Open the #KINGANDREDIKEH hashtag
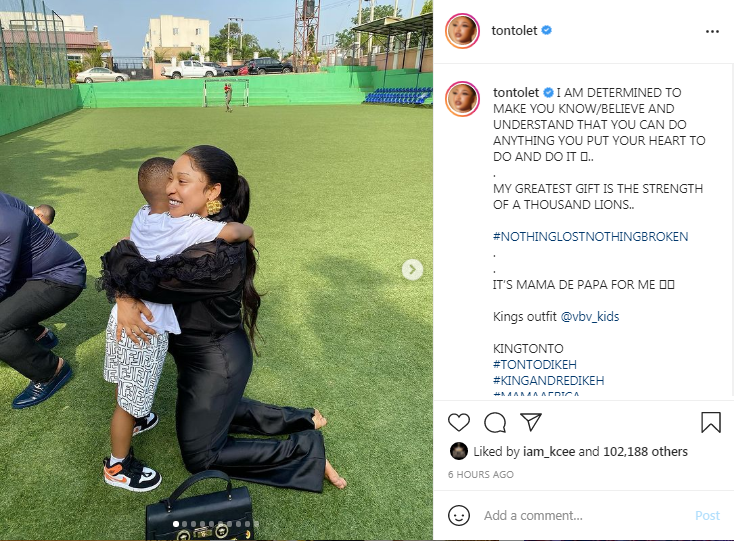This screenshot has height=541, width=734. point(549,380)
